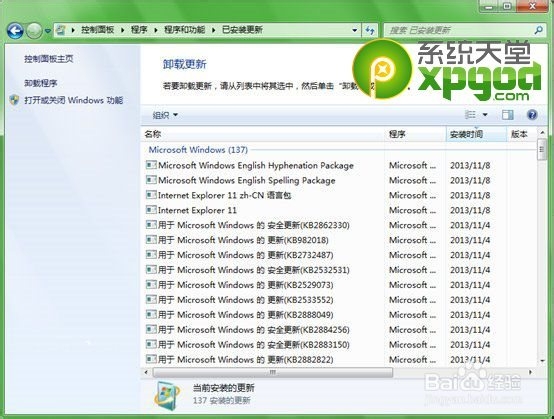Expand the view options dropdown arrow
Viewport: 554px width, 419px height.
point(485,115)
